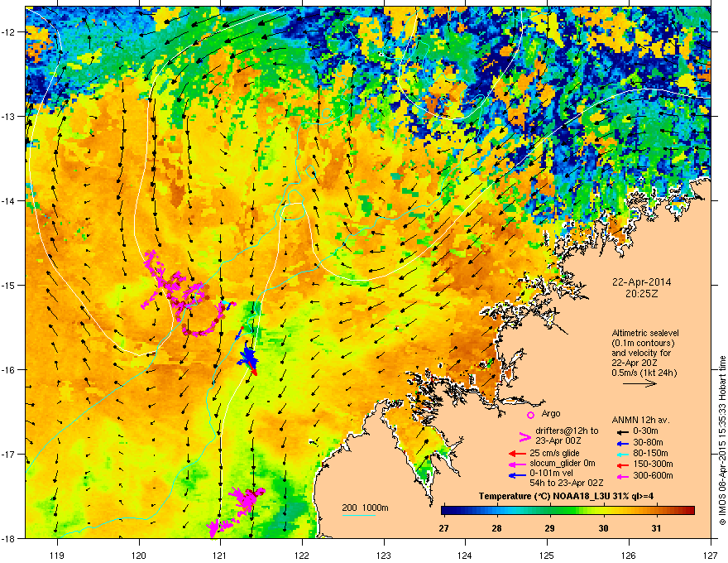728x563 pixels.
Task: Click the magenta Argo circle legend marker
Action: [530, 414]
